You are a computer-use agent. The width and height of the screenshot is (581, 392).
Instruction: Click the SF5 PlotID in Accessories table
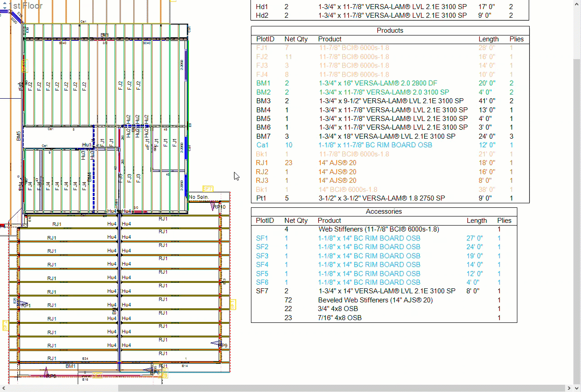coord(262,274)
